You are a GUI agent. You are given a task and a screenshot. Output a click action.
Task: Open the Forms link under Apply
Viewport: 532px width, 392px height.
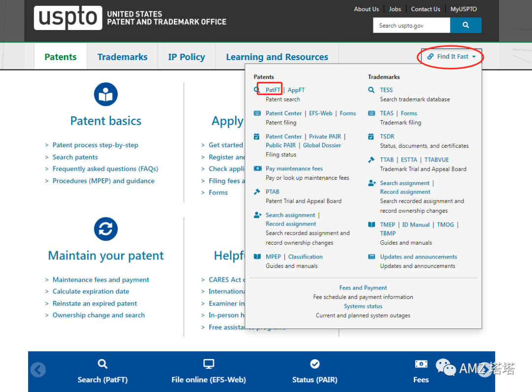point(218,192)
